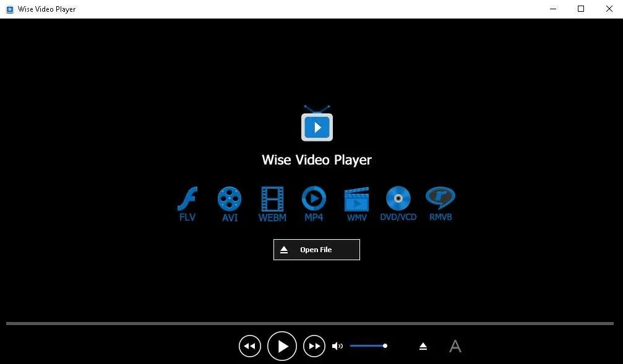Close the Wise Video Player window
This screenshot has height=364, width=623.
coord(609,9)
